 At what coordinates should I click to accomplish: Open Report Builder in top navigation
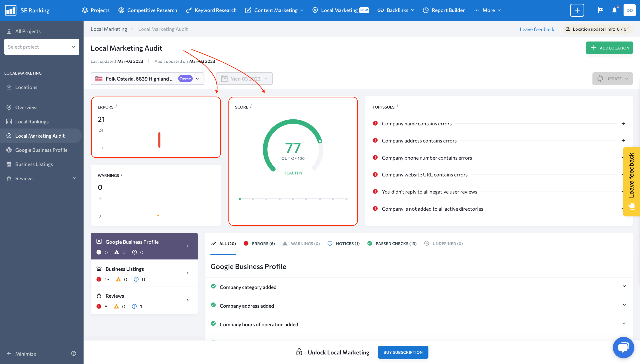(x=444, y=10)
